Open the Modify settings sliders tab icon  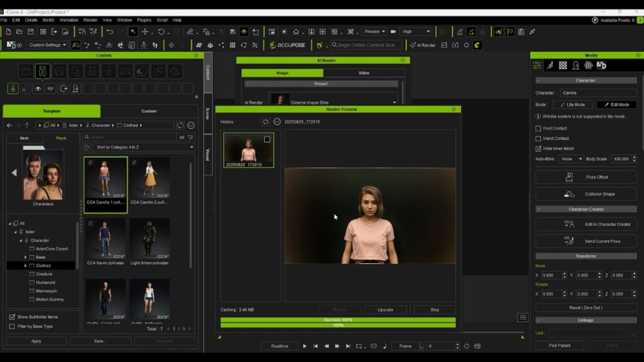pyautogui.click(x=537, y=65)
